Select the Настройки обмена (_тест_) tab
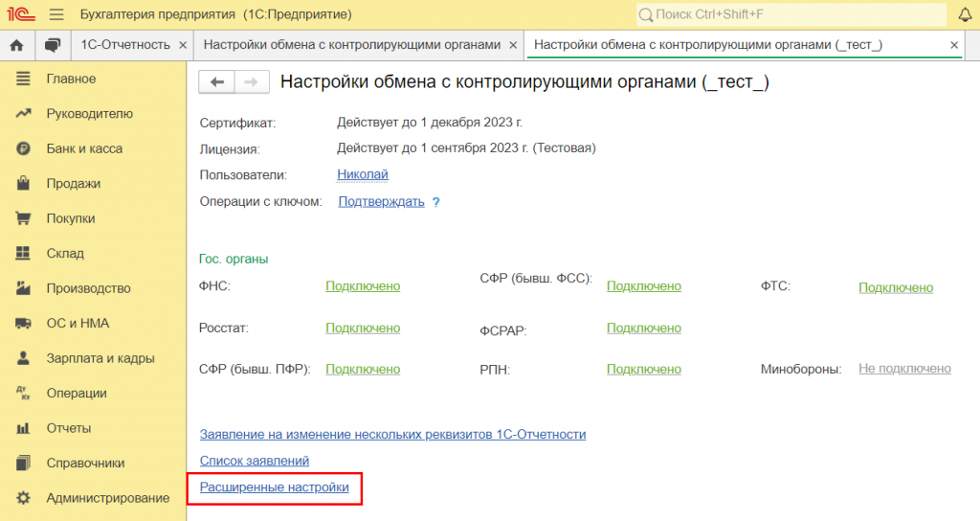This screenshot has width=980, height=521. [x=708, y=45]
